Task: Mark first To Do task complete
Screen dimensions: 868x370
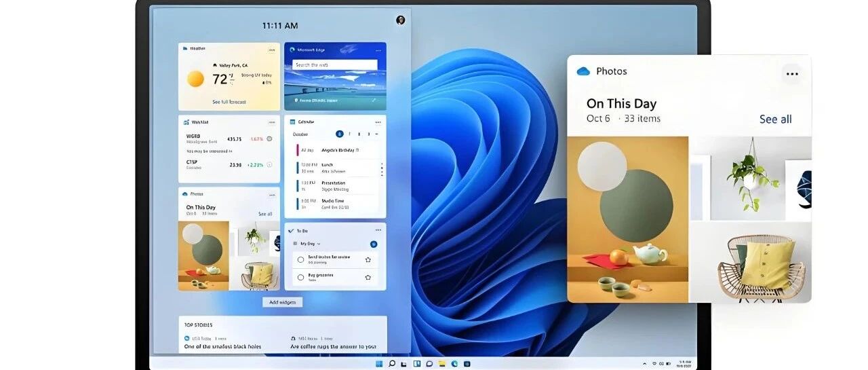Action: [300, 259]
